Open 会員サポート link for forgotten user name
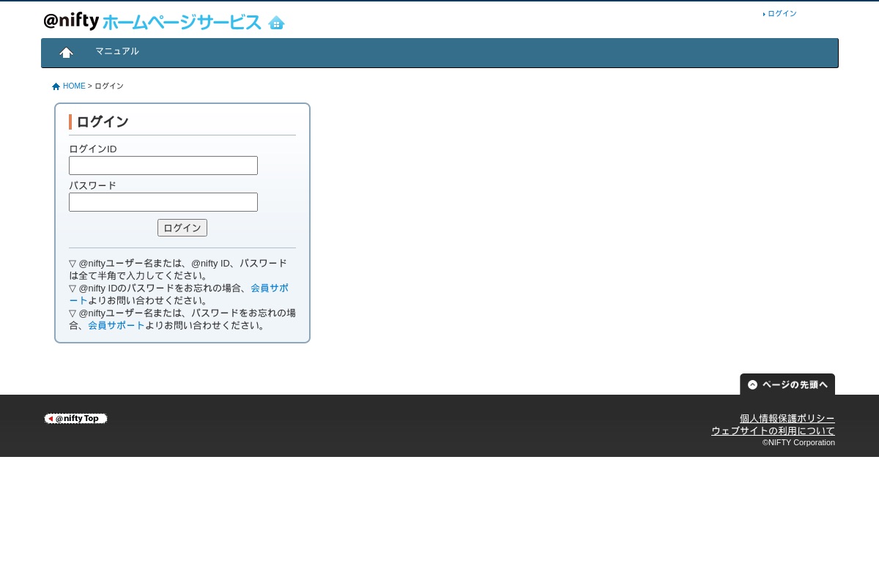Viewport: 879px width, 588px height. [x=116, y=325]
